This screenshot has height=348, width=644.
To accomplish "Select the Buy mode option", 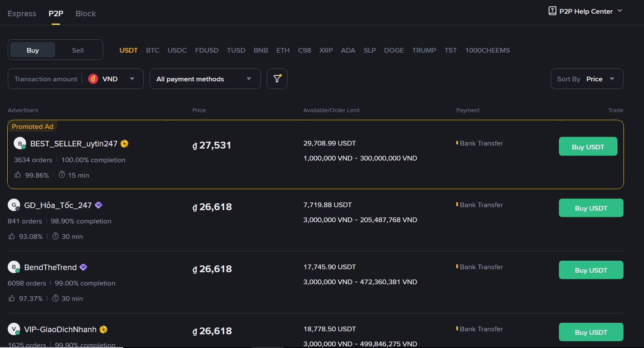I will point(32,50).
